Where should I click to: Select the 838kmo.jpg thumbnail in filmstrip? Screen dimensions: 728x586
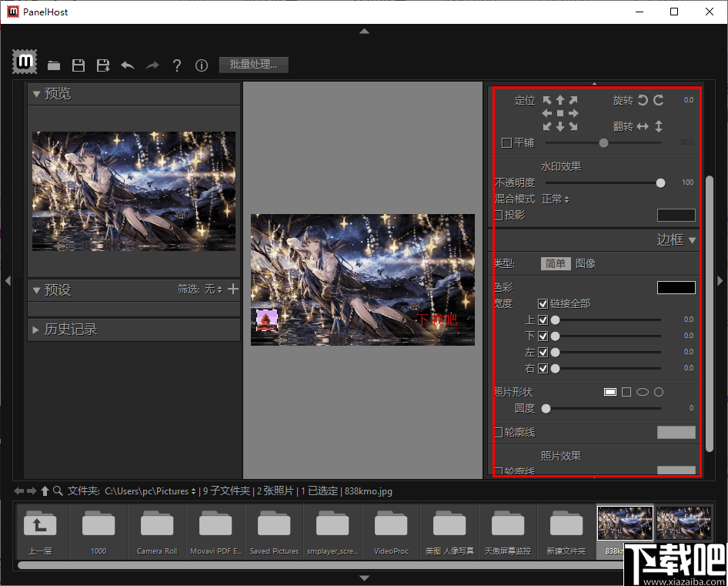coord(624,524)
